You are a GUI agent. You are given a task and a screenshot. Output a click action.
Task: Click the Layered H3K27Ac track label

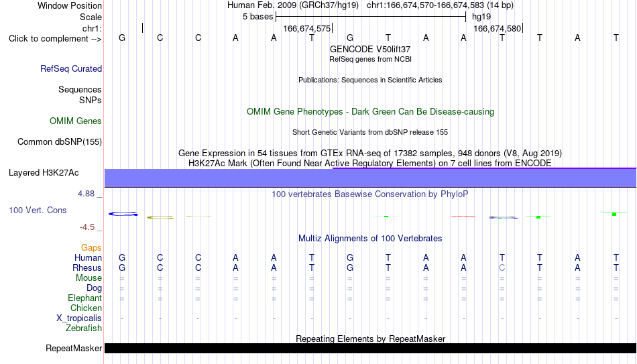click(x=44, y=173)
